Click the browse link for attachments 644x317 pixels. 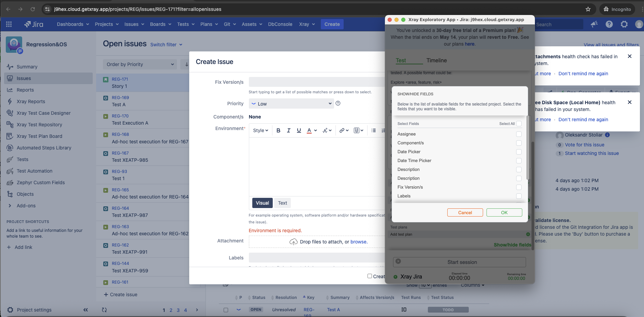tap(359, 242)
